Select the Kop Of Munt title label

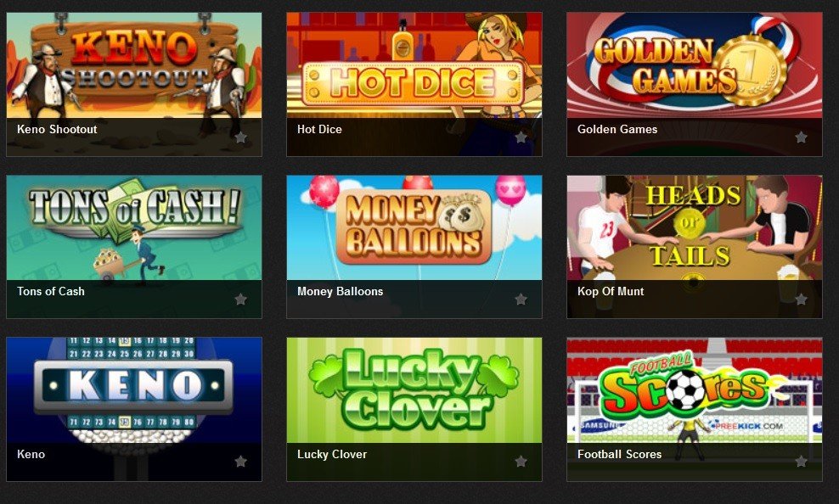tap(611, 291)
